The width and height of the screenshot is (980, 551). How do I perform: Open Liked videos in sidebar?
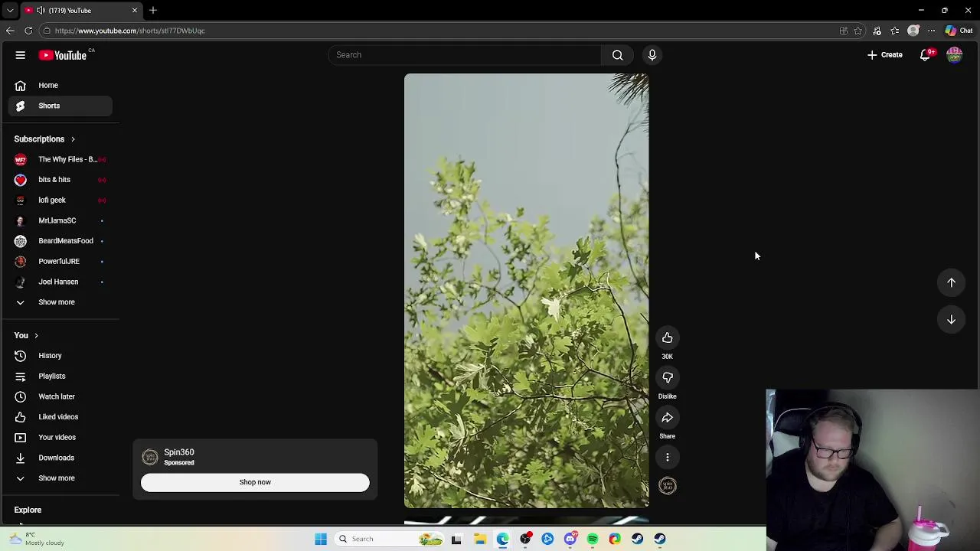click(60, 417)
